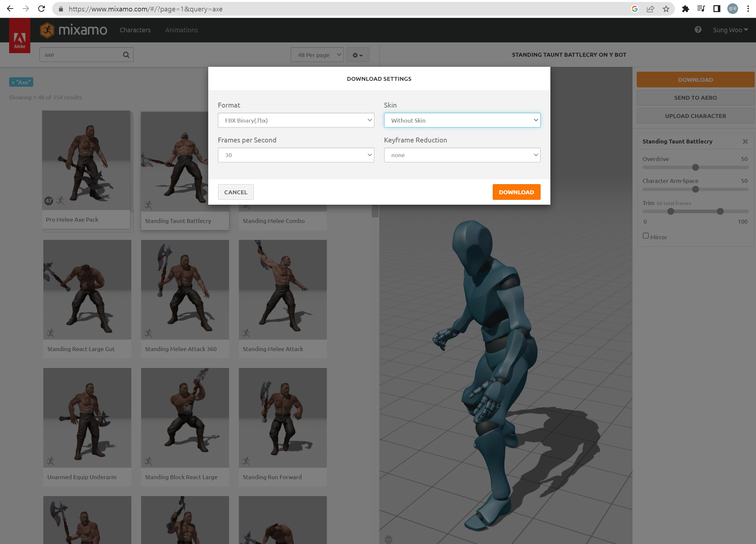Screen dimensions: 756x544
Task: Reload the Mixamo page
Action: coord(41,9)
